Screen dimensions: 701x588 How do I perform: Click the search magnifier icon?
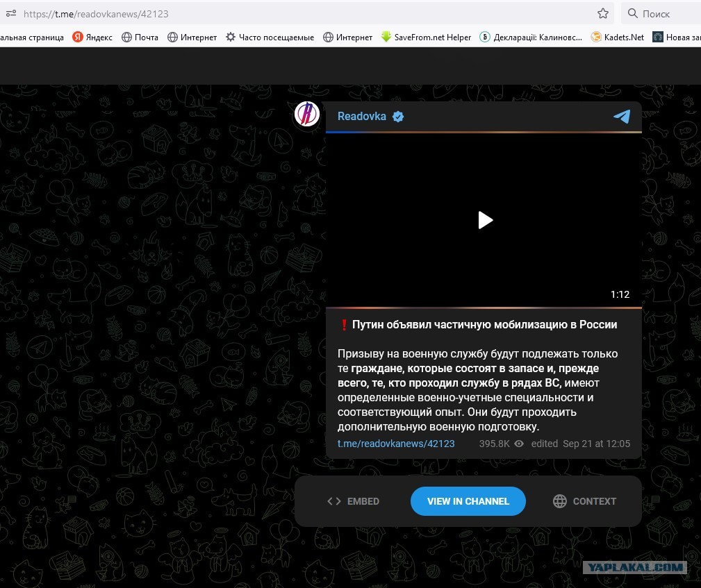click(633, 13)
